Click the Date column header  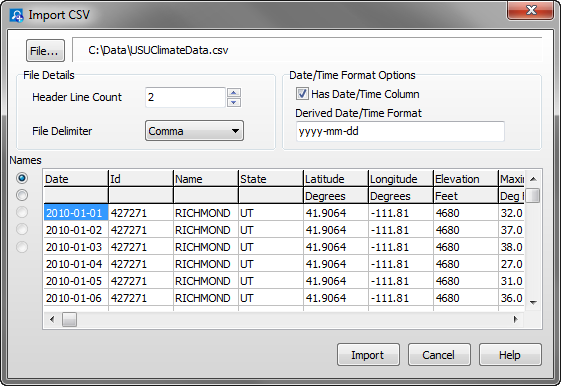(x=76, y=179)
